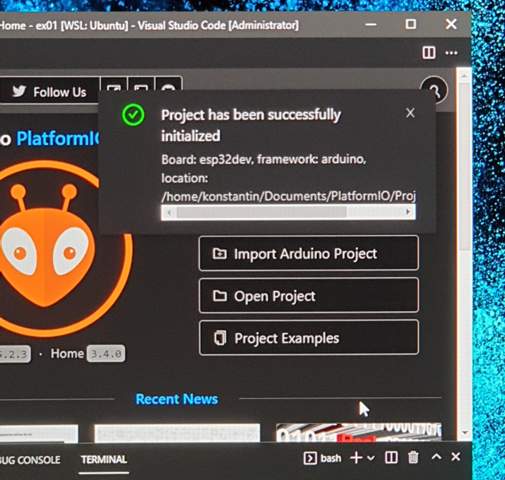Viewport: 505px width, 480px height.
Task: Split the terminal panel
Action: click(391, 458)
